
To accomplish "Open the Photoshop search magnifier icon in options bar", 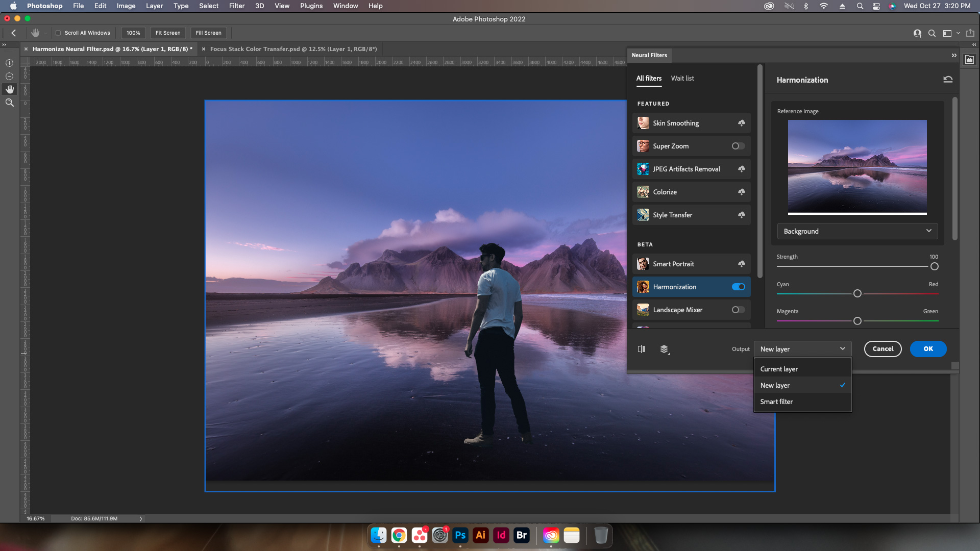I will pyautogui.click(x=932, y=33).
